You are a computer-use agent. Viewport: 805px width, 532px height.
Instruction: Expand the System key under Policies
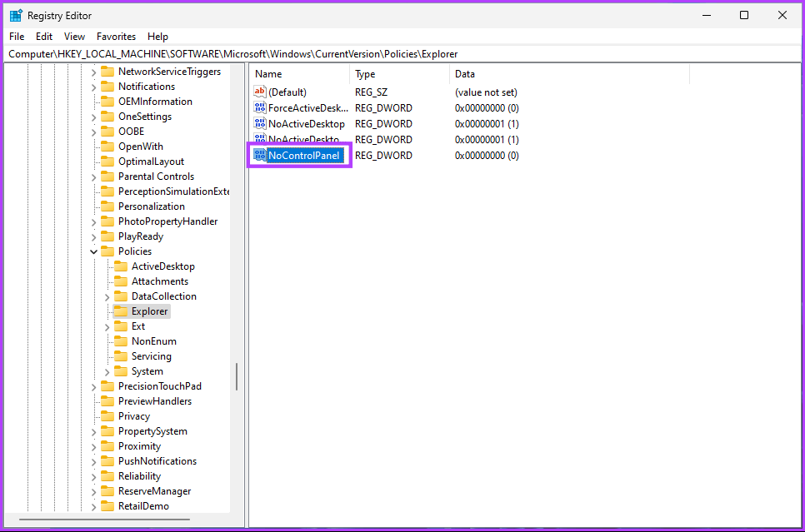click(107, 372)
